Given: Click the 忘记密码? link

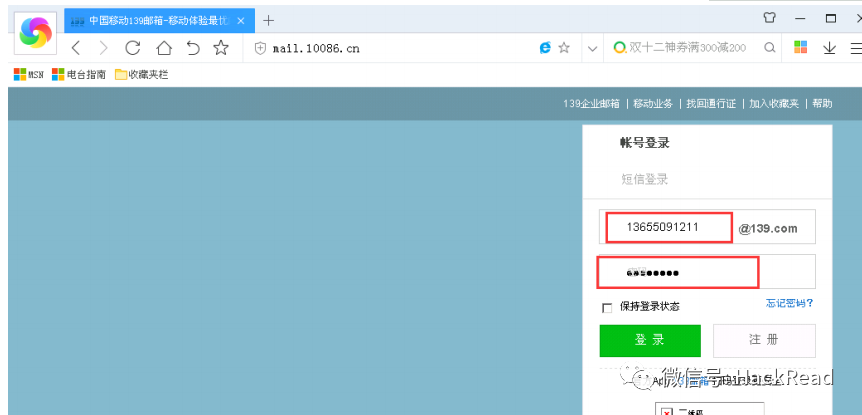Looking at the screenshot, I should tap(790, 303).
